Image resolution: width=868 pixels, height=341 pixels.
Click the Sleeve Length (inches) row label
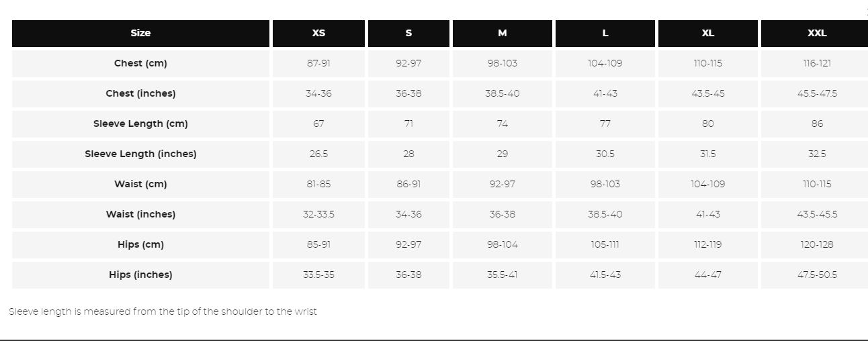(140, 154)
